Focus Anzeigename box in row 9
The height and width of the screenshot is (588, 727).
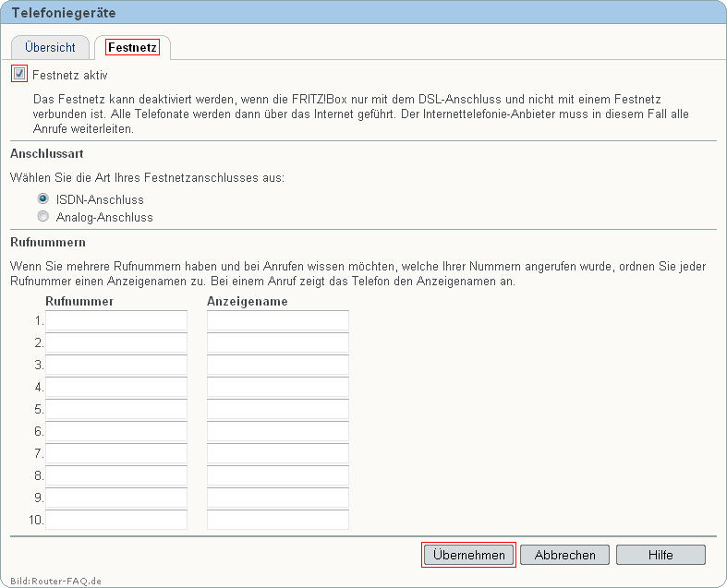point(278,498)
